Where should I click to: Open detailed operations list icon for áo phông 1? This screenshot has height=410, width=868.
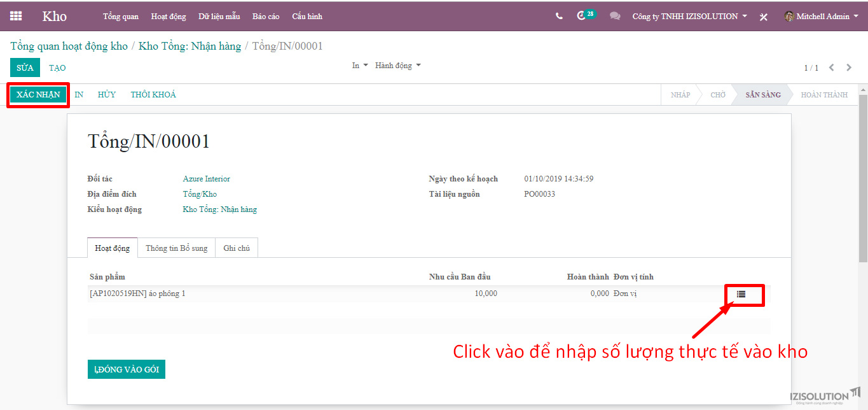(741, 294)
